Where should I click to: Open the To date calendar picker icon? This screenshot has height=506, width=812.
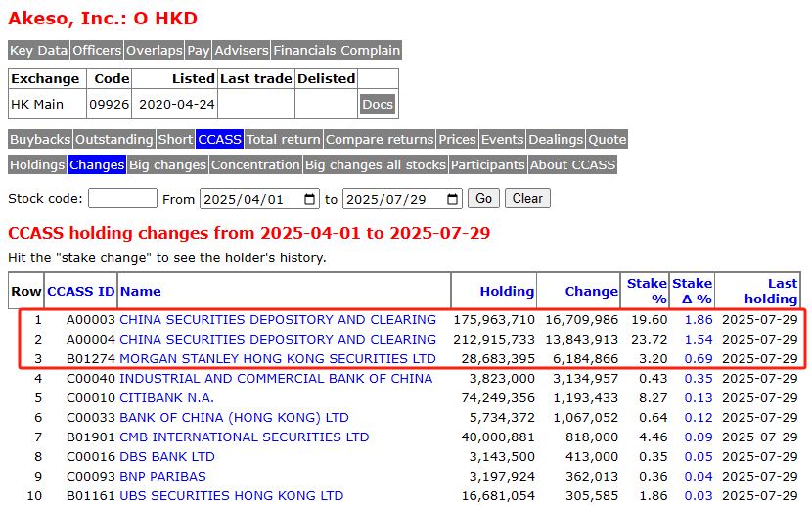pyautogui.click(x=452, y=199)
